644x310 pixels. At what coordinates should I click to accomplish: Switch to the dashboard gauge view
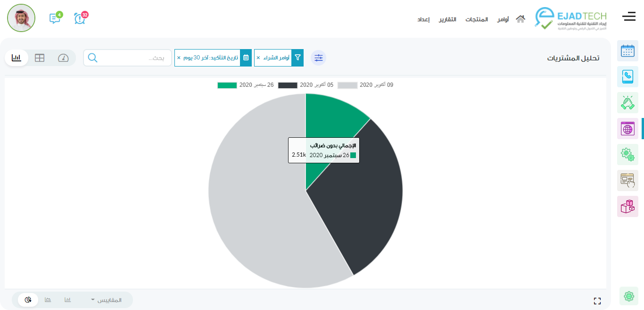pyautogui.click(x=63, y=58)
